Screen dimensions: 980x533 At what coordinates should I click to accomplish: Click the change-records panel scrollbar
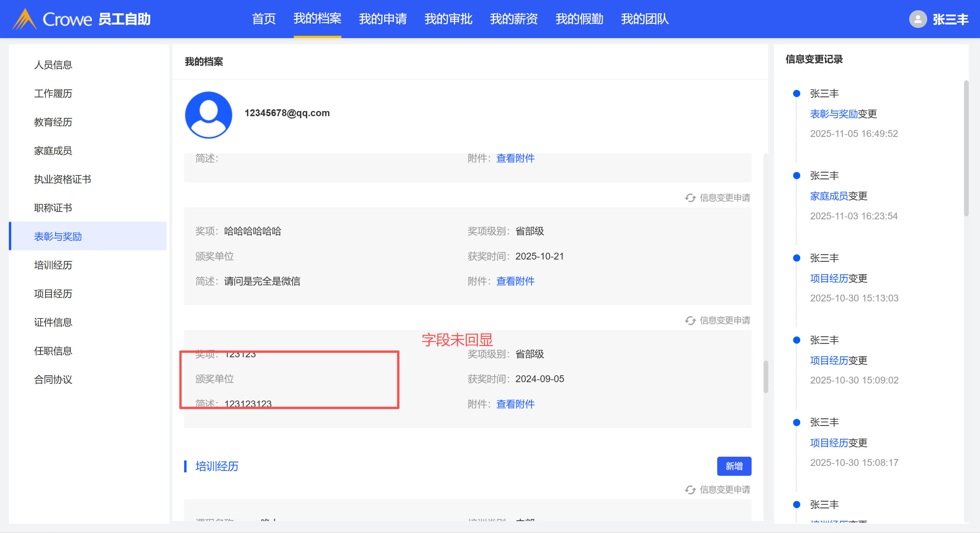pos(966,148)
